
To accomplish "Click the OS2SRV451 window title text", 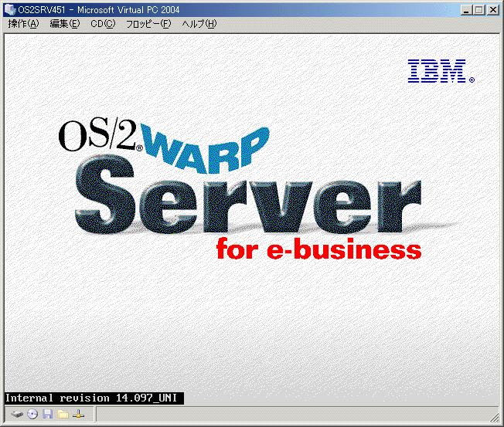I will [99, 10].
